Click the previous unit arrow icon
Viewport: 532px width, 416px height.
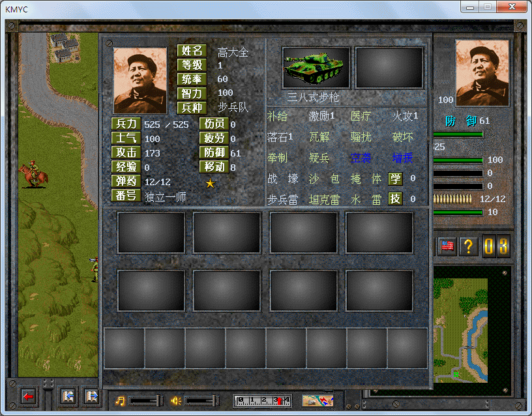68,396
